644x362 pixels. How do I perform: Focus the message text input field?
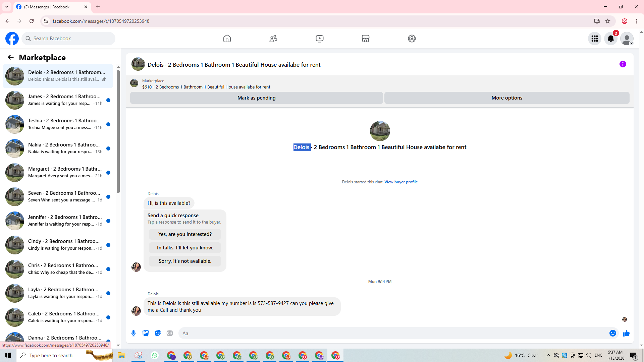point(392,333)
